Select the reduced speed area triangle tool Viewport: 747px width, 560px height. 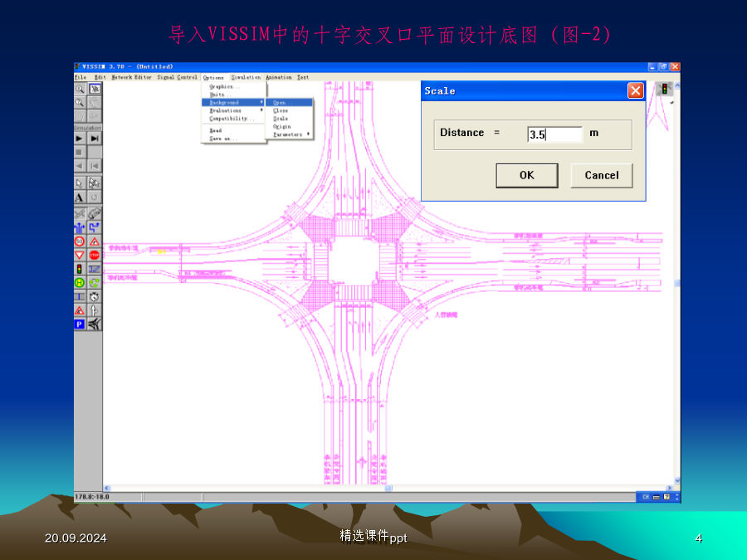pyautogui.click(x=95, y=241)
